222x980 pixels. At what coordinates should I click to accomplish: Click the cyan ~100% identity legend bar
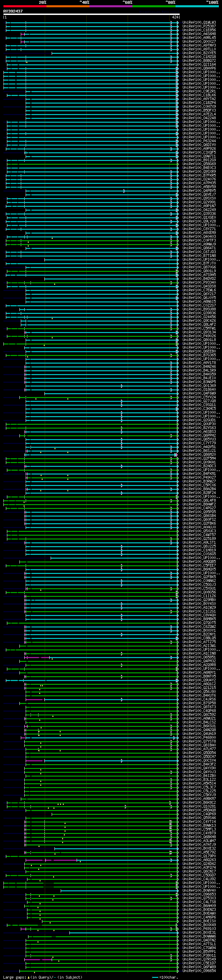[x=197, y=6]
